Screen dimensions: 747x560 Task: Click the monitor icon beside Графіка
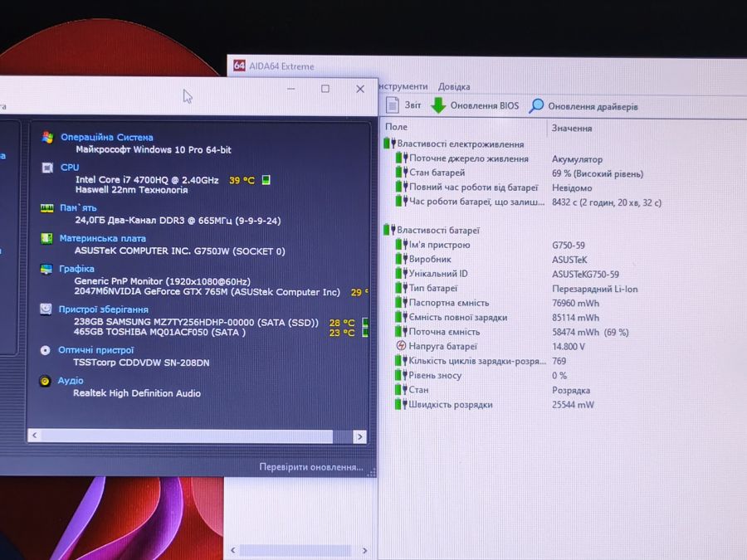[46, 269]
